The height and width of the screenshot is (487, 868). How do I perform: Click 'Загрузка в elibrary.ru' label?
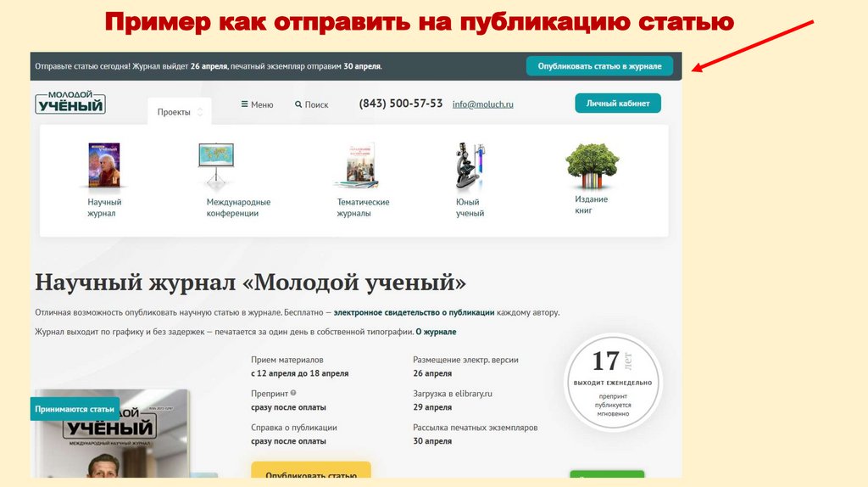[453, 394]
